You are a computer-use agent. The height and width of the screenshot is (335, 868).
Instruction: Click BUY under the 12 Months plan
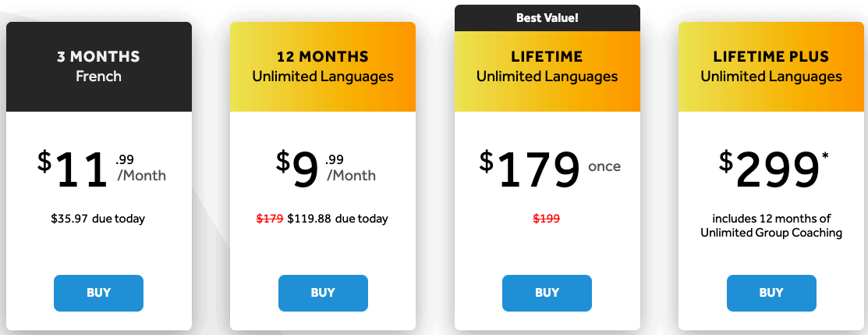[323, 293]
